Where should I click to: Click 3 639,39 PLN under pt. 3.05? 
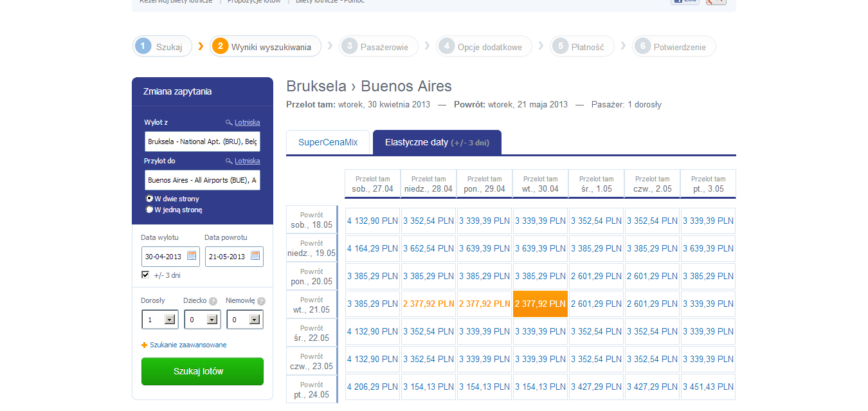(x=709, y=248)
